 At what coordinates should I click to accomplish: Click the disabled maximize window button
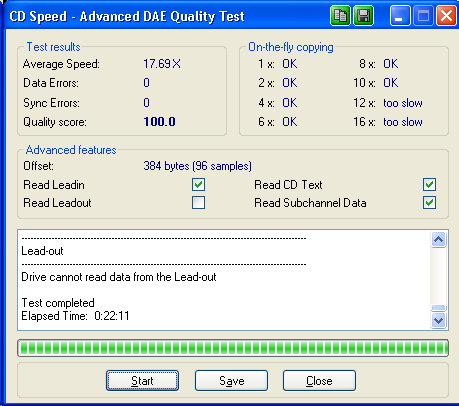coord(423,15)
